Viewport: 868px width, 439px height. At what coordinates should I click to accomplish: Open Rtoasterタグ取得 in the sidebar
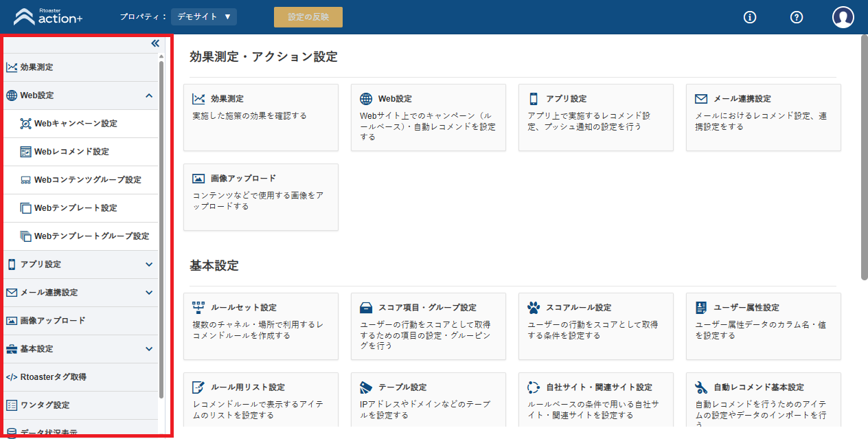[80, 377]
